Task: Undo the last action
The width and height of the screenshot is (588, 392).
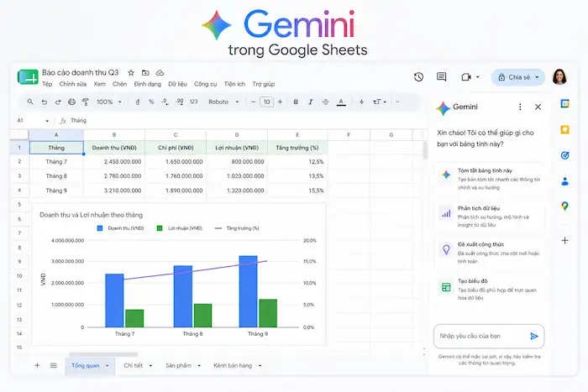Action: tap(45, 102)
